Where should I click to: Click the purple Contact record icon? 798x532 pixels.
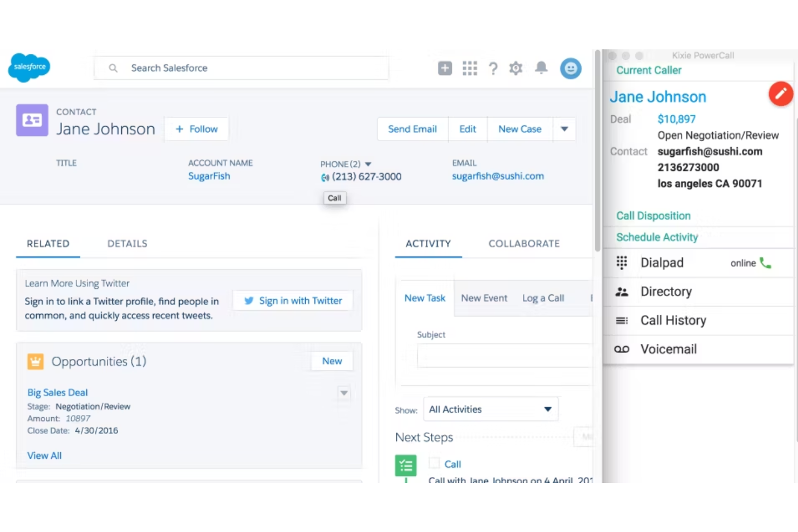[32, 120]
